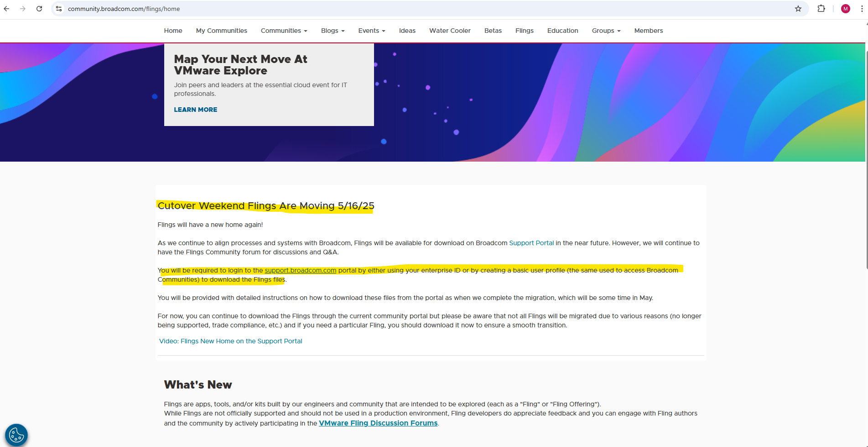Open the Water Cooler page
The height and width of the screenshot is (447, 868).
coord(450,31)
